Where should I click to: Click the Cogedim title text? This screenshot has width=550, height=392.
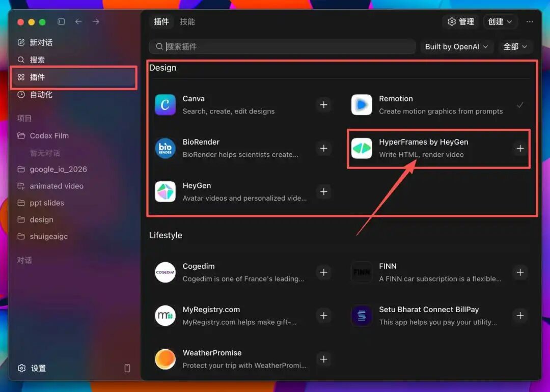(x=199, y=266)
